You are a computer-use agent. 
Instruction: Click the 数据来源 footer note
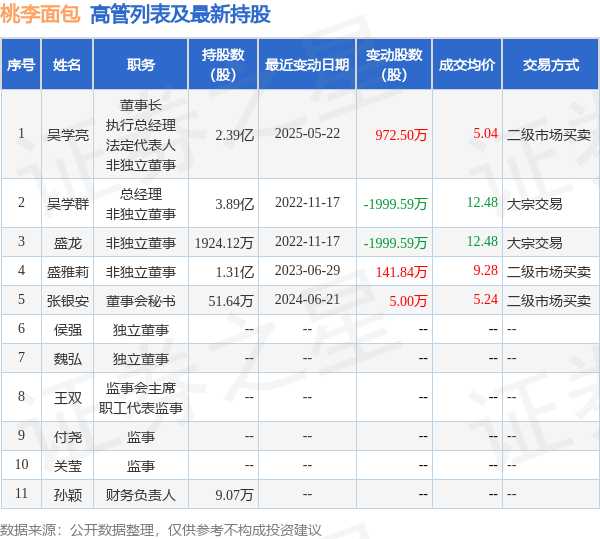161,530
